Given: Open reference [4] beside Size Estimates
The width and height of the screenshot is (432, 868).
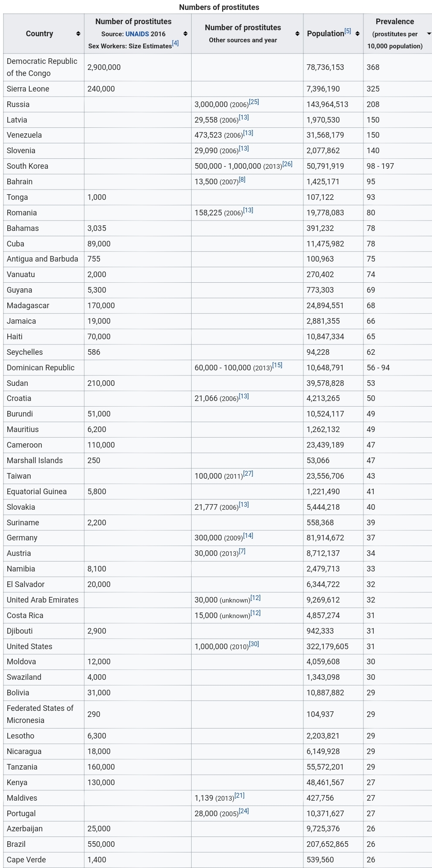Looking at the screenshot, I should click(175, 43).
